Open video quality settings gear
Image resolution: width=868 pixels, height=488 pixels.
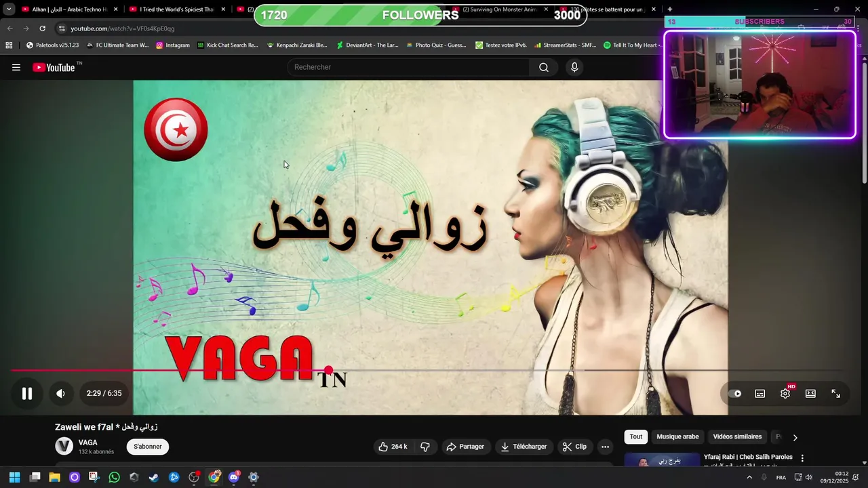click(785, 394)
